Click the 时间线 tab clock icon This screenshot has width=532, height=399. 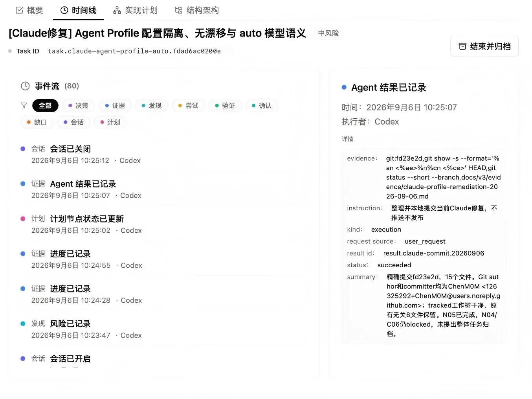64,10
